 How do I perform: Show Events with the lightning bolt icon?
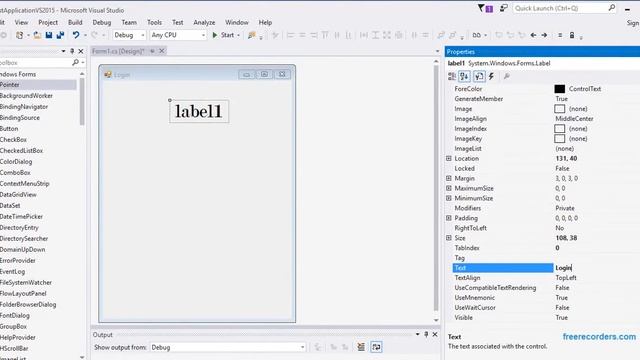491,76
